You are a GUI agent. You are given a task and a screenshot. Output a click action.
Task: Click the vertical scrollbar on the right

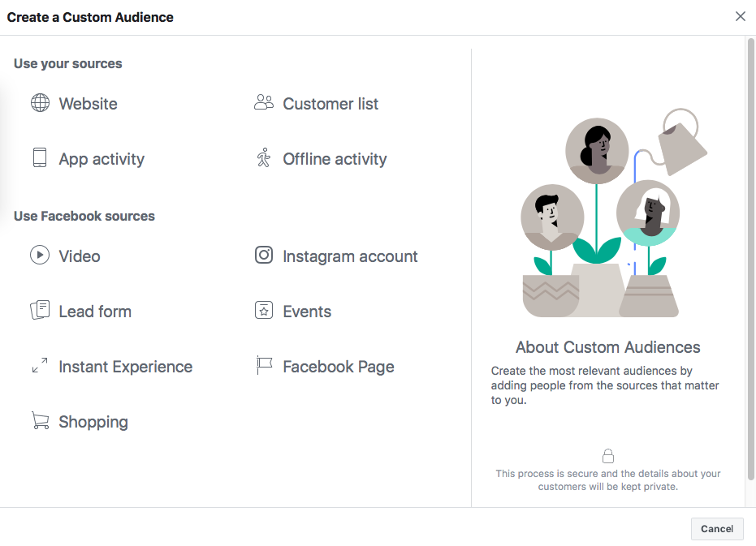(750, 260)
